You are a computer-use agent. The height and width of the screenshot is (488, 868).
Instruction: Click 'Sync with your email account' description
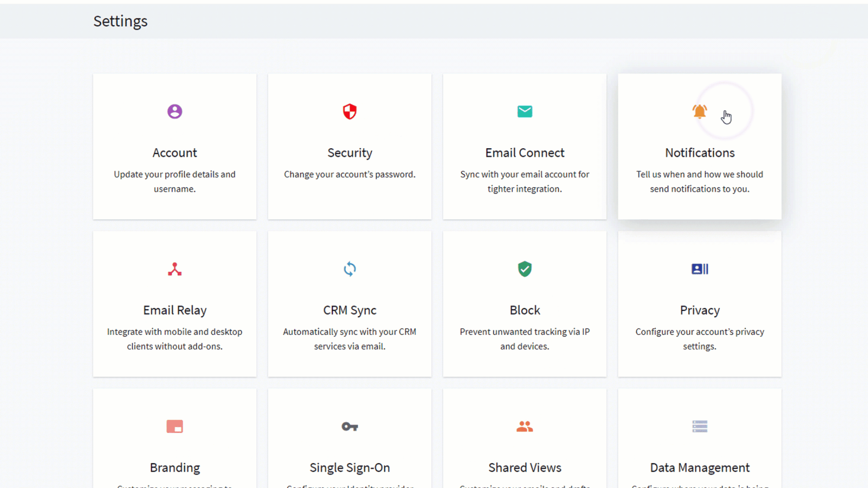point(524,182)
